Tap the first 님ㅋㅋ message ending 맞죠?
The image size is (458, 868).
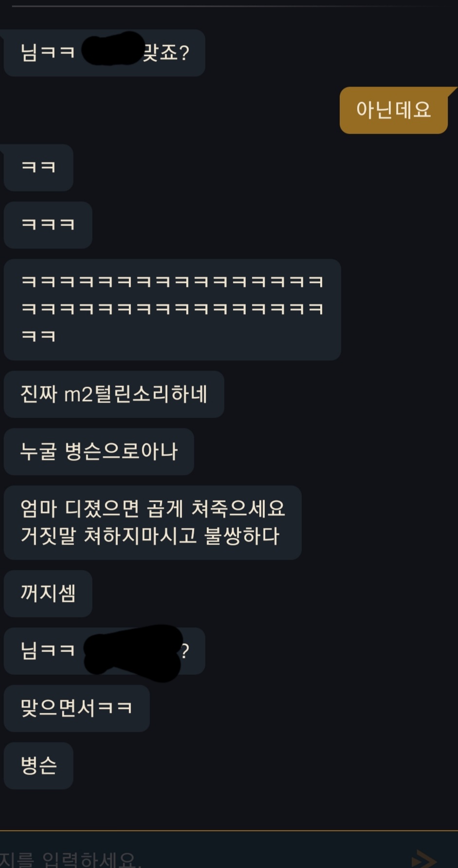tap(104, 53)
